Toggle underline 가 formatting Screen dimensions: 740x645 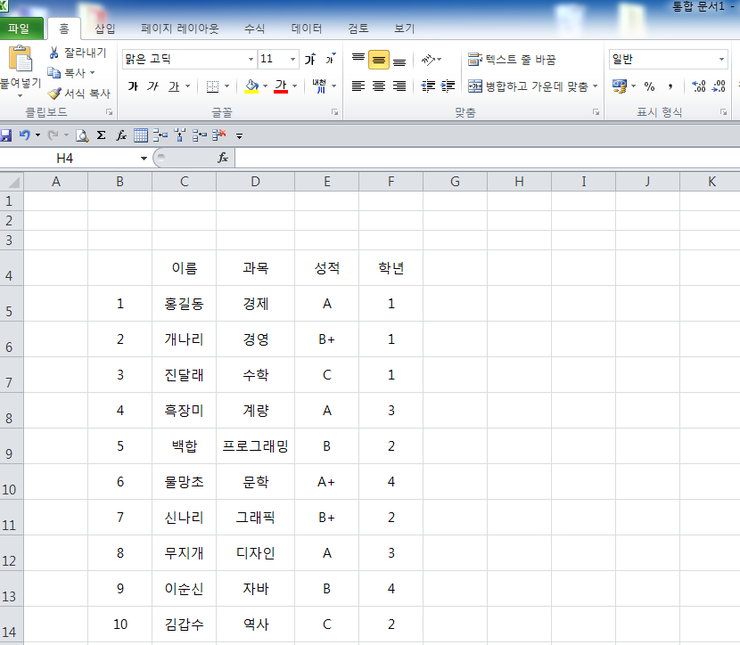(x=174, y=86)
